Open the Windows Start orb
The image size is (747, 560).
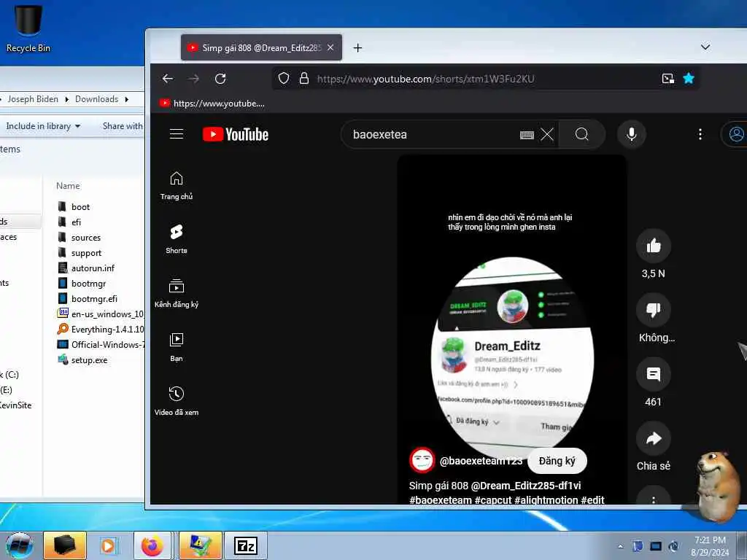pyautogui.click(x=20, y=545)
